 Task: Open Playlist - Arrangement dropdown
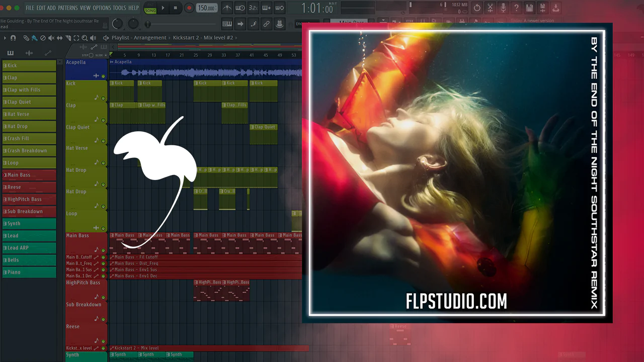pos(138,38)
